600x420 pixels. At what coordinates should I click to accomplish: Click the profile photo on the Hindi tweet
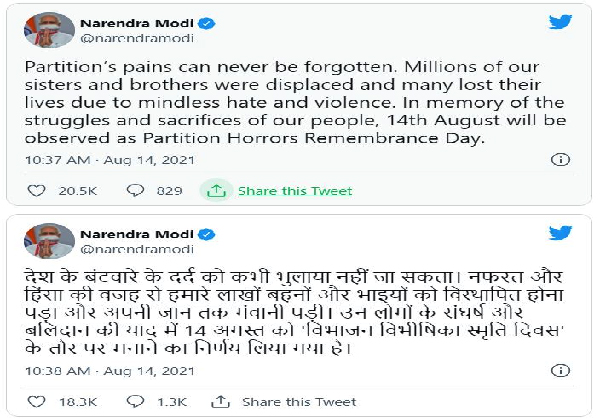(42, 241)
